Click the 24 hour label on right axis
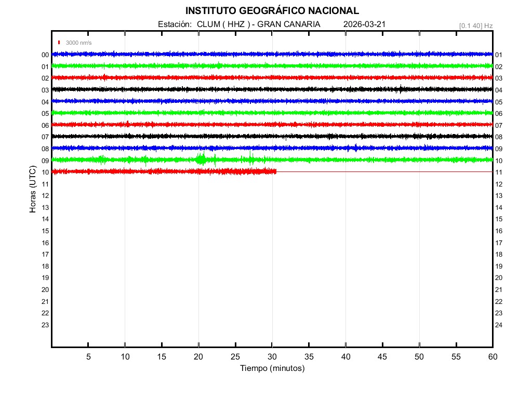The height and width of the screenshot is (399, 532). pyautogui.click(x=499, y=325)
